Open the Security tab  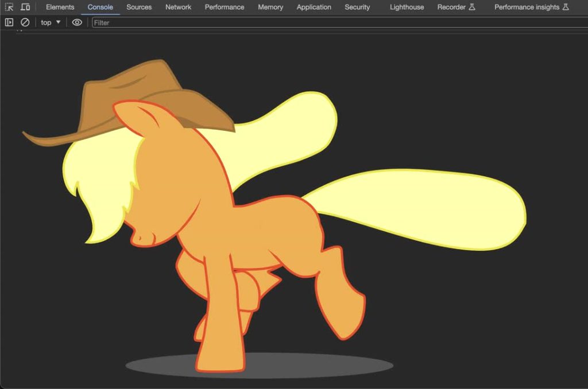click(357, 7)
